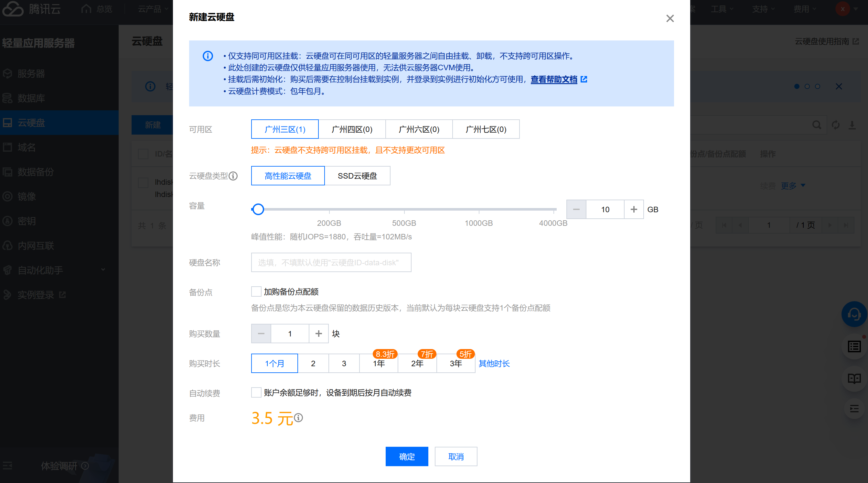Enable 加购备份点配额 checkbox

pos(256,291)
